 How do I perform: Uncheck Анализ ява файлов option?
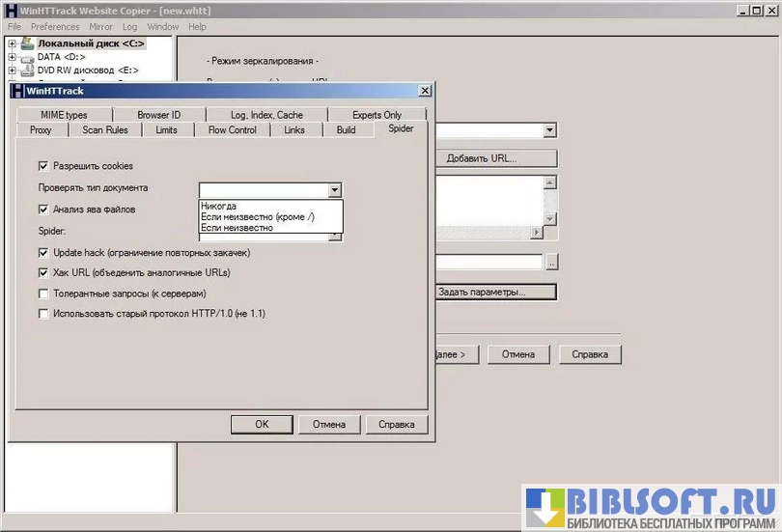(x=43, y=209)
